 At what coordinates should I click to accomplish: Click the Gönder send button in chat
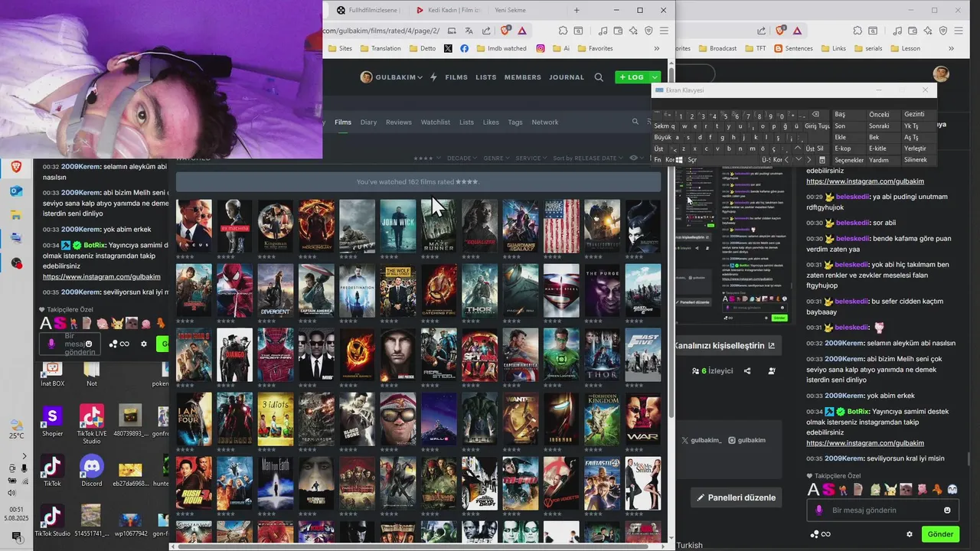940,534
